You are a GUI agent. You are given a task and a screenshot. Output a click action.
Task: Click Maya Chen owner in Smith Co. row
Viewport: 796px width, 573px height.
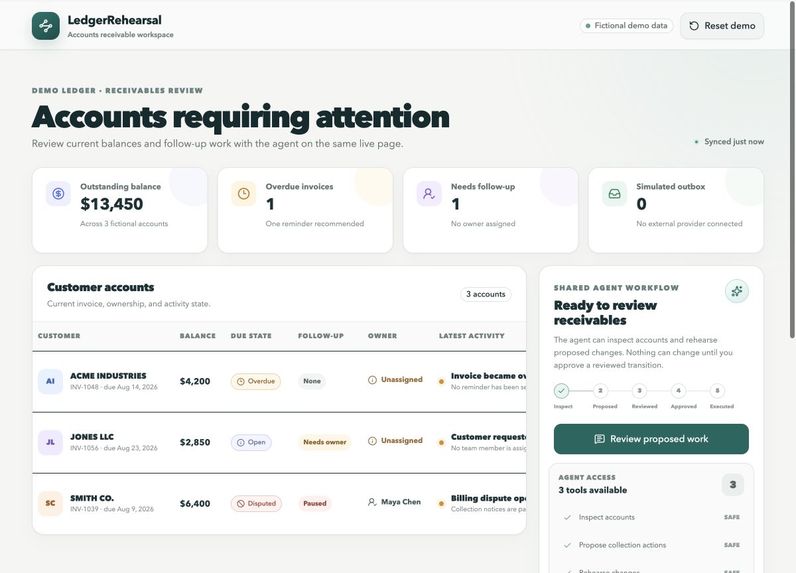pyautogui.click(x=394, y=502)
